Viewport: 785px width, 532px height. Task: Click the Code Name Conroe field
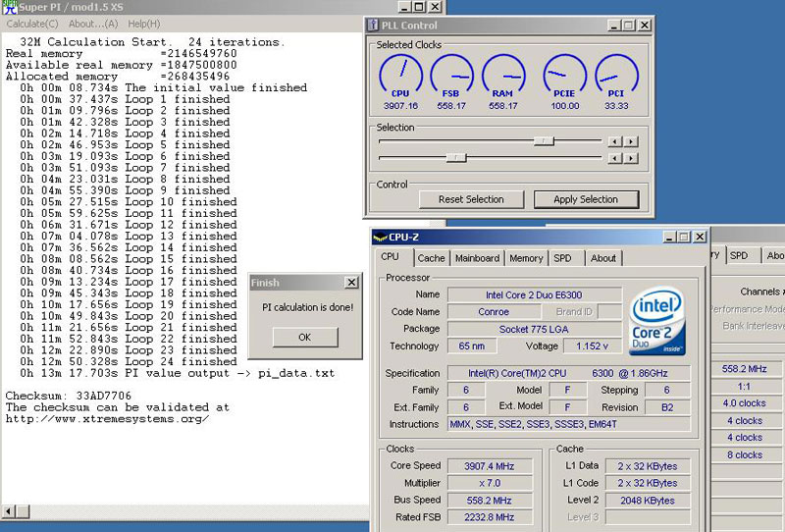click(494, 311)
